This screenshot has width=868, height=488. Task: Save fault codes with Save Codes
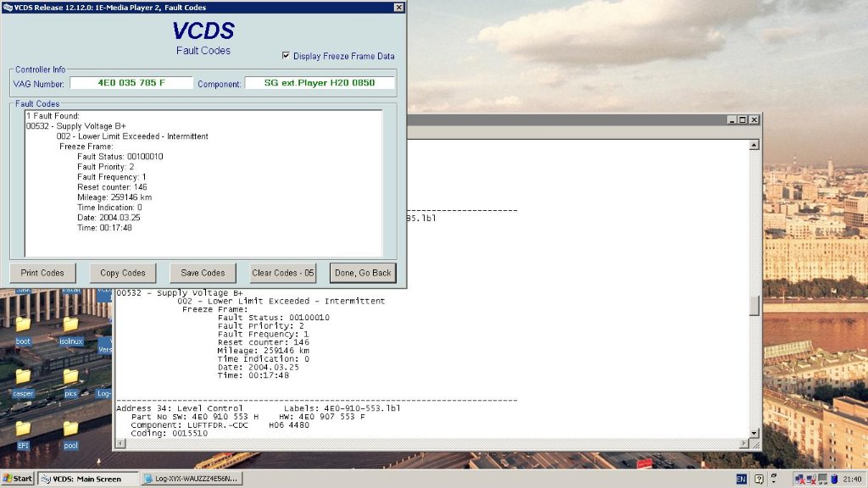click(x=203, y=273)
